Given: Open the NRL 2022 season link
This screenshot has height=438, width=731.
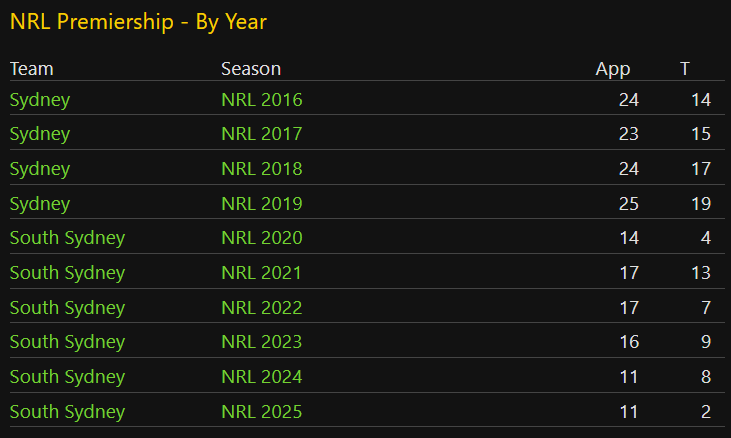Looking at the screenshot, I should click(x=262, y=308).
